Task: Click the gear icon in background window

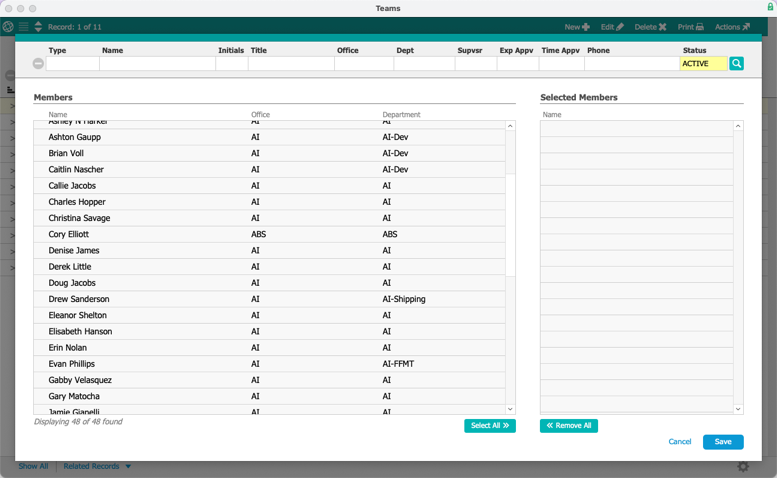Action: click(x=743, y=466)
